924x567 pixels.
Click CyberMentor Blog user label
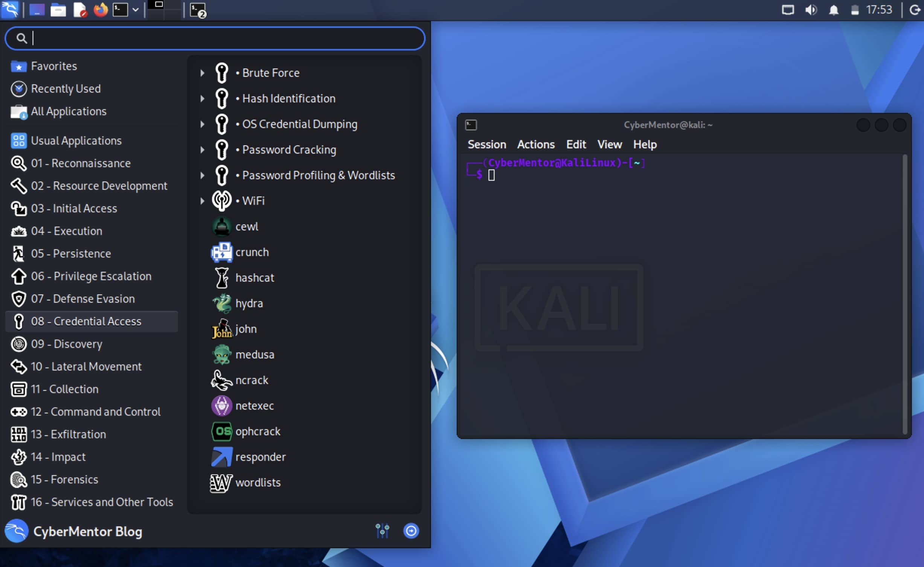(88, 532)
